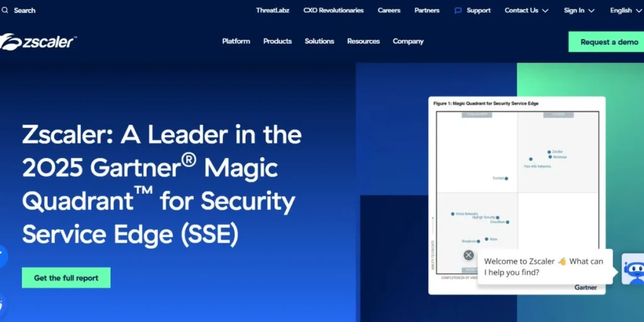Click the Cloudflare dot in the quadrant
The image size is (644, 322).
tap(508, 222)
